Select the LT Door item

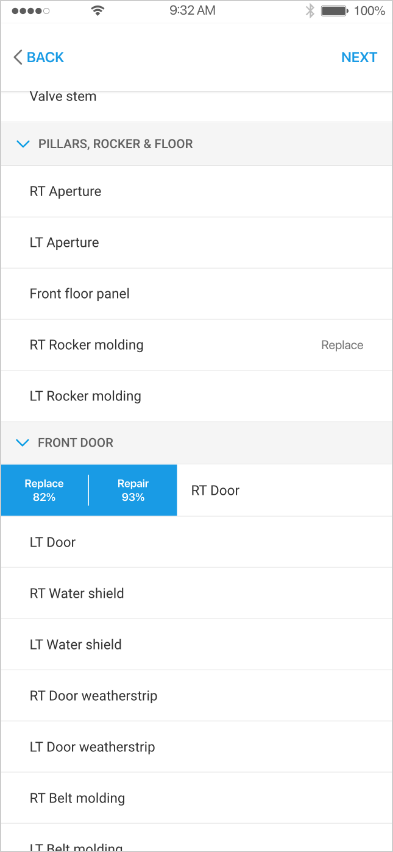(196, 542)
